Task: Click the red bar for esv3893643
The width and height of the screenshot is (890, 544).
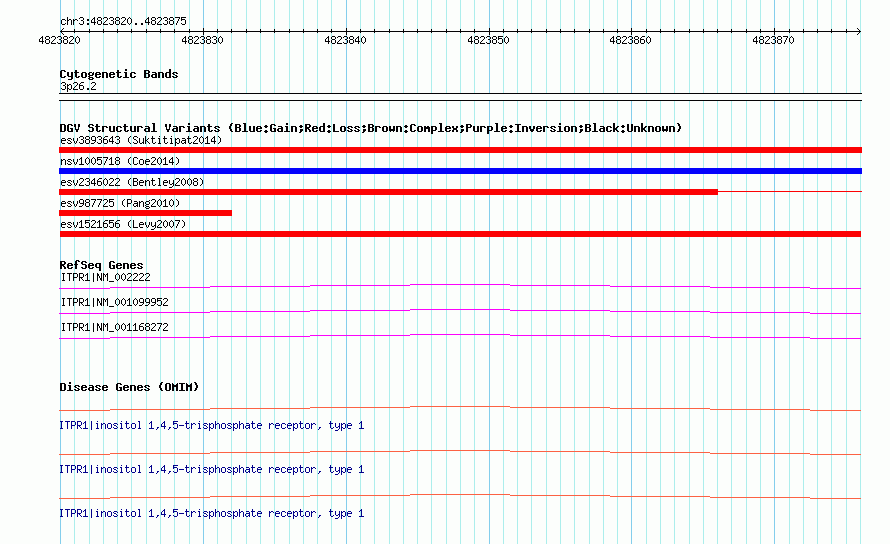Action: click(460, 150)
